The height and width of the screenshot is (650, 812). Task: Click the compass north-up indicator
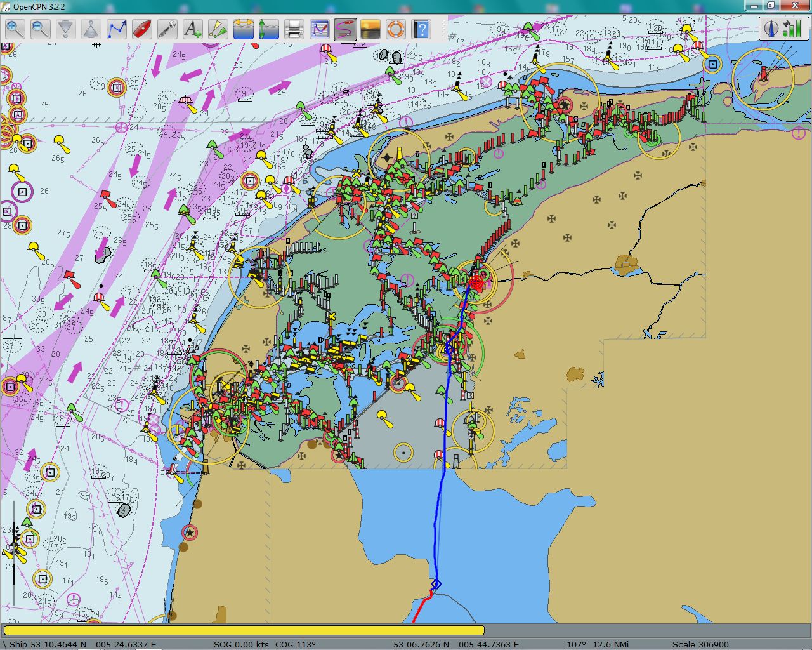772,29
